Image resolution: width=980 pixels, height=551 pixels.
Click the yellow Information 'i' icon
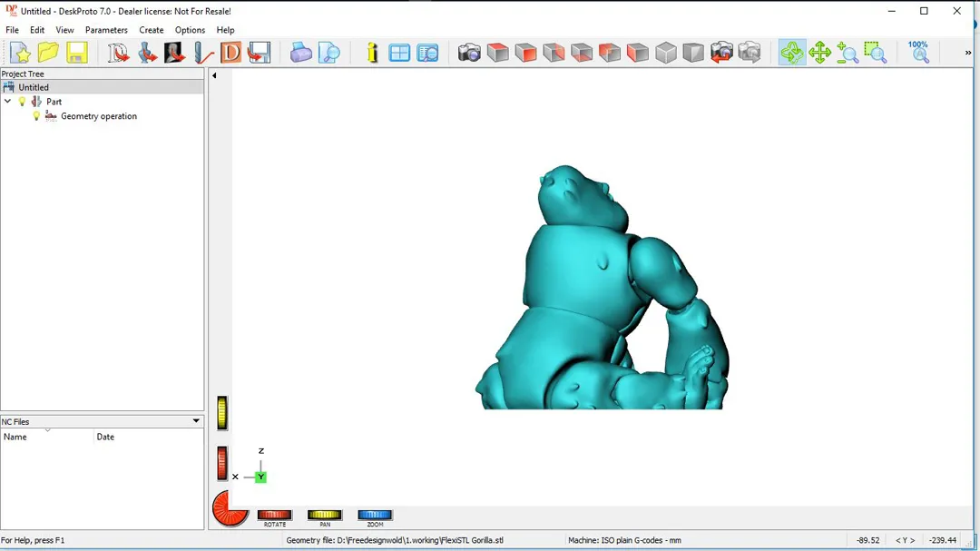pos(373,53)
